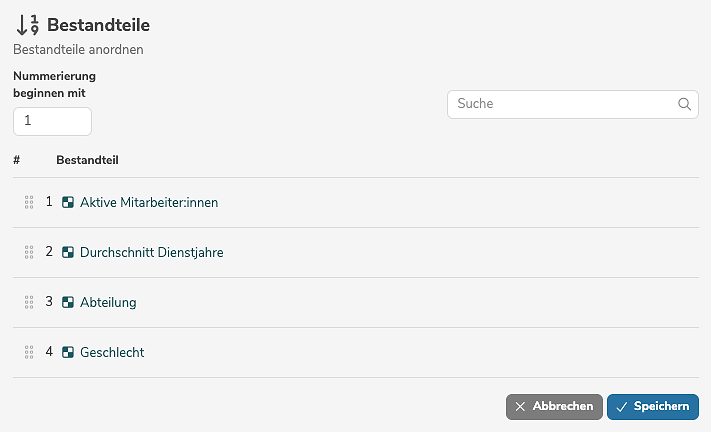Select the Abteilung component link
This screenshot has height=432, width=711.
click(x=108, y=302)
